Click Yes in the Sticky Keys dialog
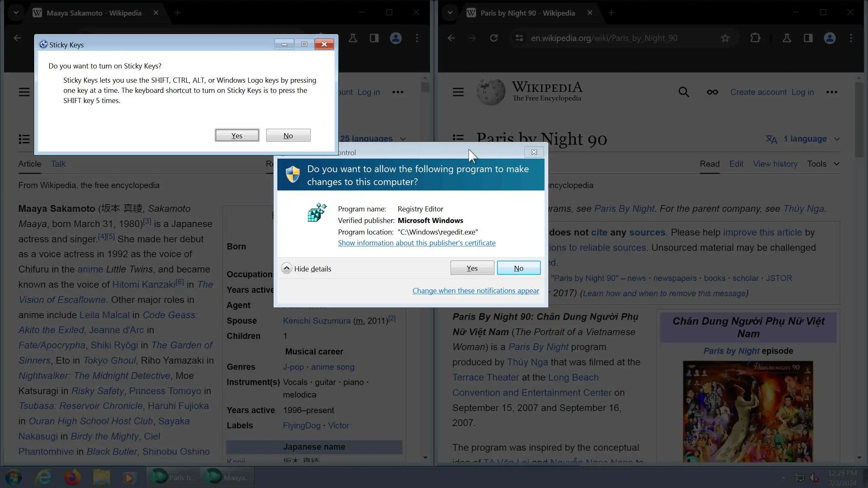Screen dimensions: 868x488 click(237, 136)
